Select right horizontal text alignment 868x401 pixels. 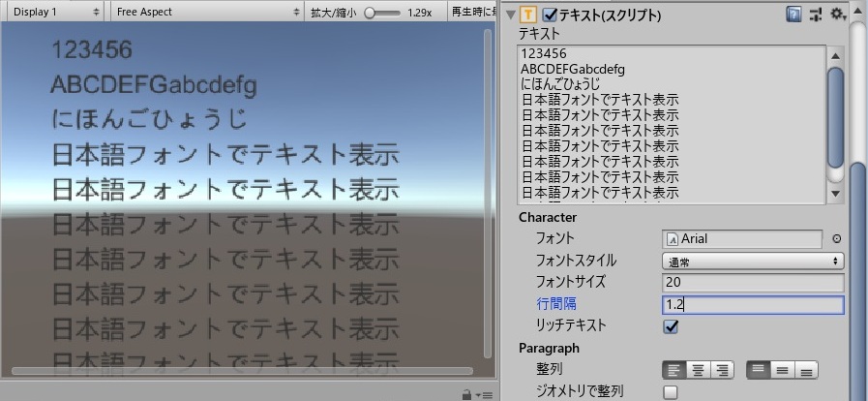pos(722,369)
